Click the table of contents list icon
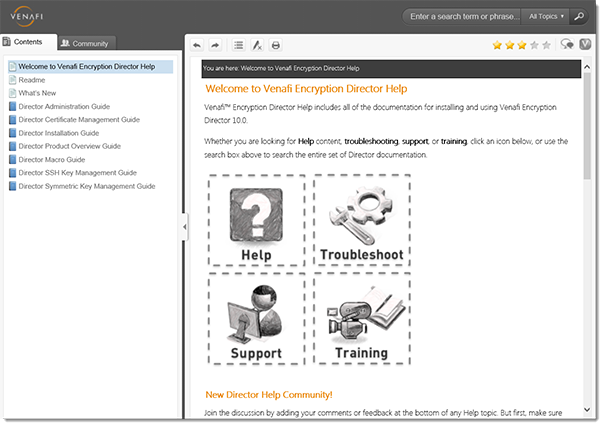Screen dimensions: 600x423 coord(239,46)
